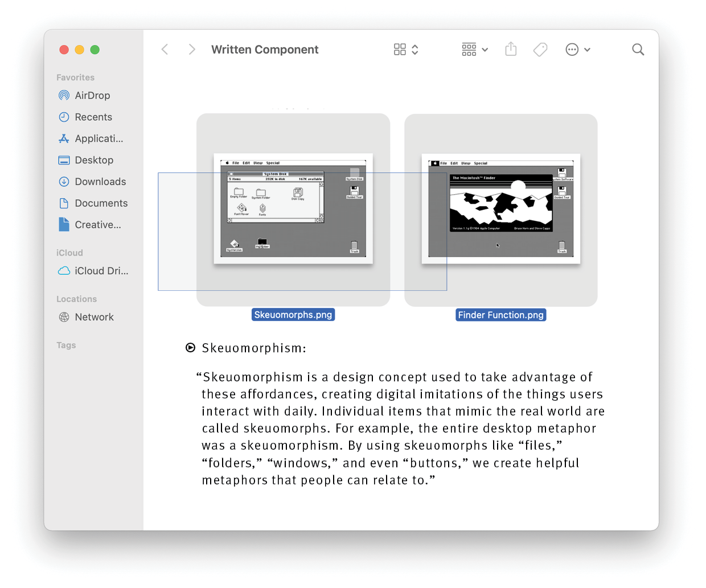706x588 pixels.
Task: Close the Finder window with red button
Action: tap(64, 50)
